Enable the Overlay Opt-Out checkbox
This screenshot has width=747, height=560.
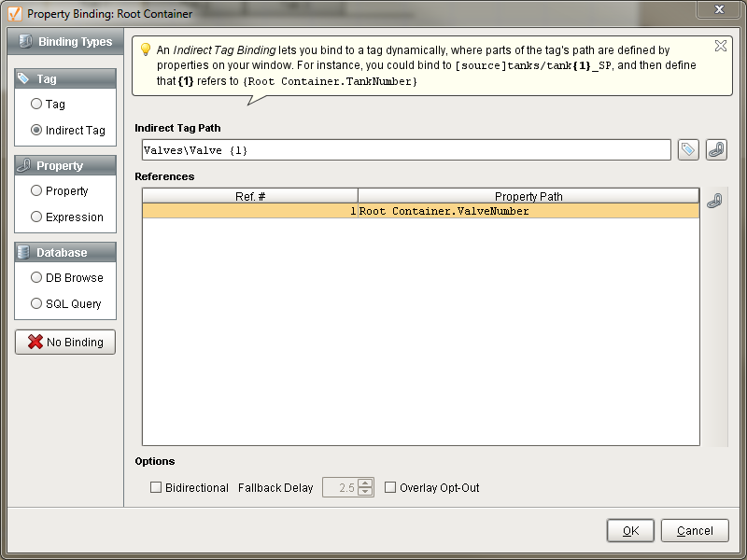[390, 487]
